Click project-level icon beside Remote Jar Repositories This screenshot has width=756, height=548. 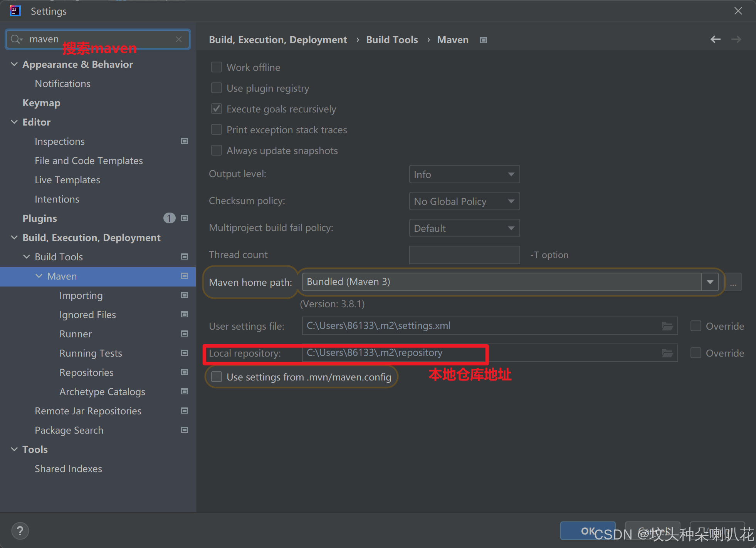(185, 411)
